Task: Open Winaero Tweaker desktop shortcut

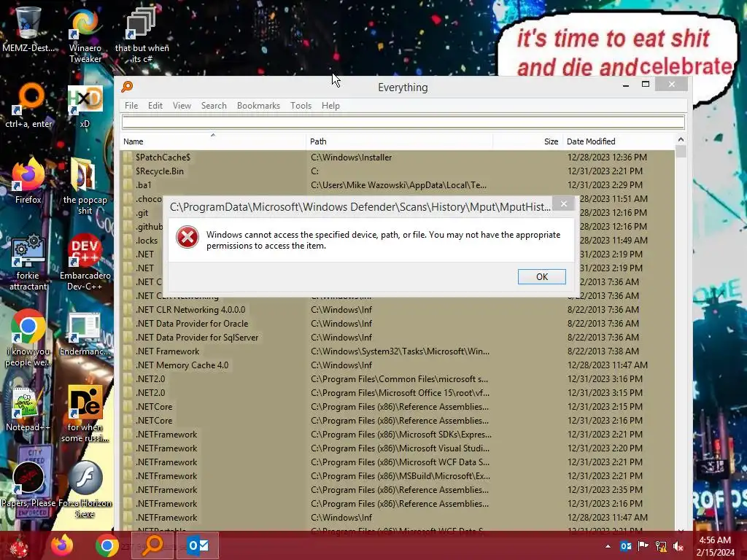Action: 85,35
